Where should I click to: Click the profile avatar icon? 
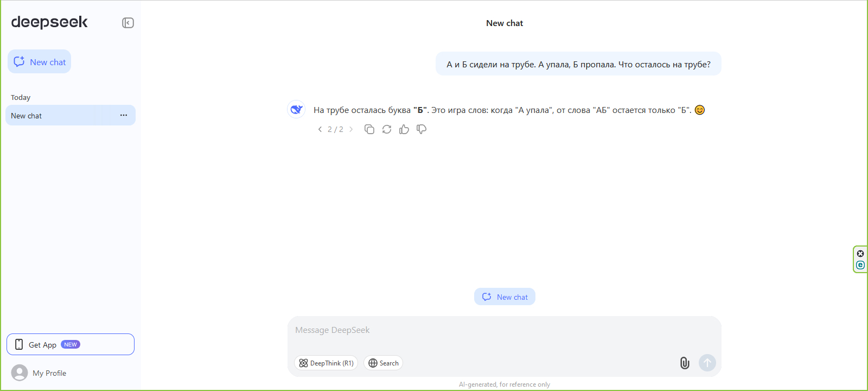point(20,373)
